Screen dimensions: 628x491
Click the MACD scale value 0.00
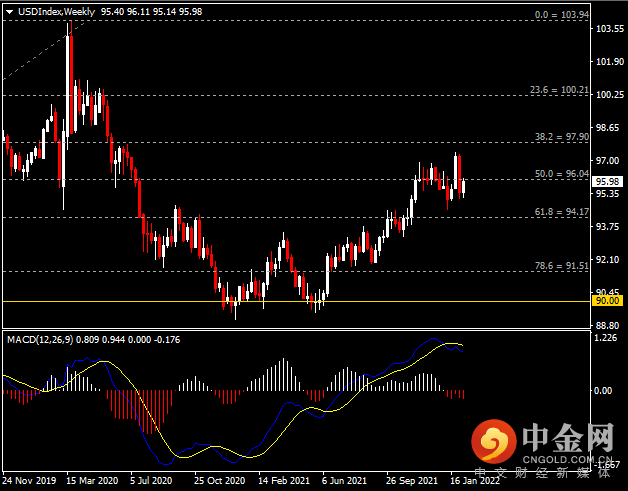click(602, 390)
